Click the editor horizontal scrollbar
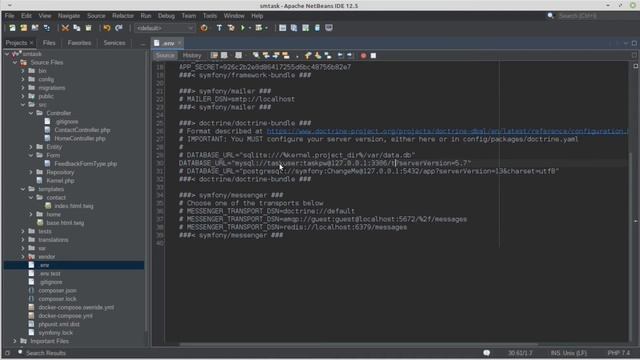Screen dimensions: 640x360 (358, 344)
